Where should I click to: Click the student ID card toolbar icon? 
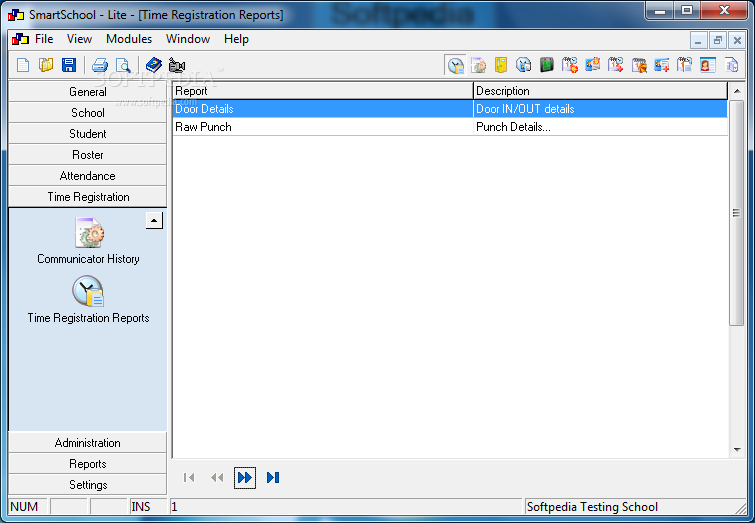click(x=707, y=65)
